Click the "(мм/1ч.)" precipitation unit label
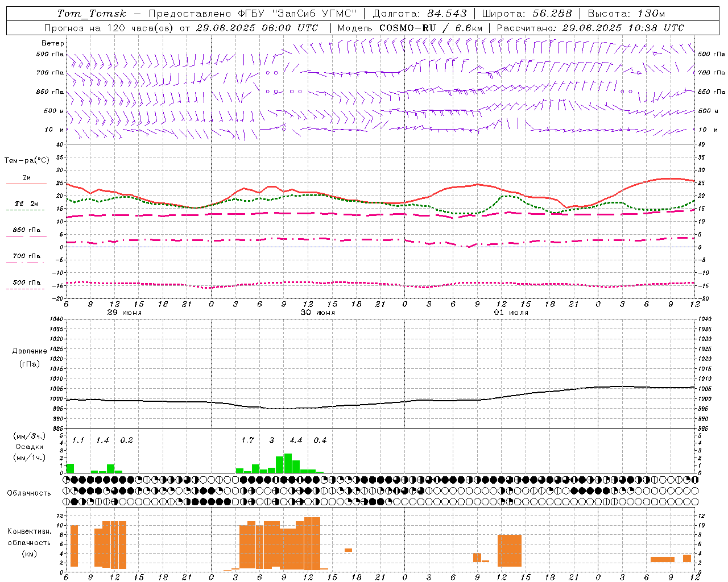Screen dimensions: 728x582 [x=30, y=458]
